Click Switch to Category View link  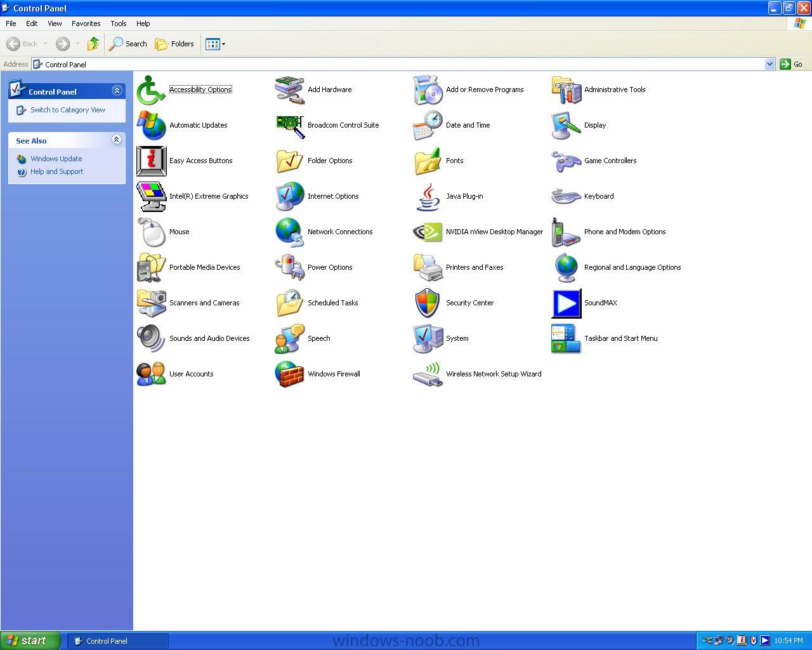[68, 110]
